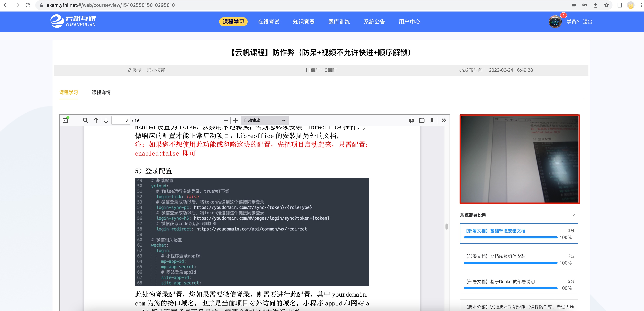Open the saved password key icon
The height and width of the screenshot is (311, 644).
click(x=585, y=5)
